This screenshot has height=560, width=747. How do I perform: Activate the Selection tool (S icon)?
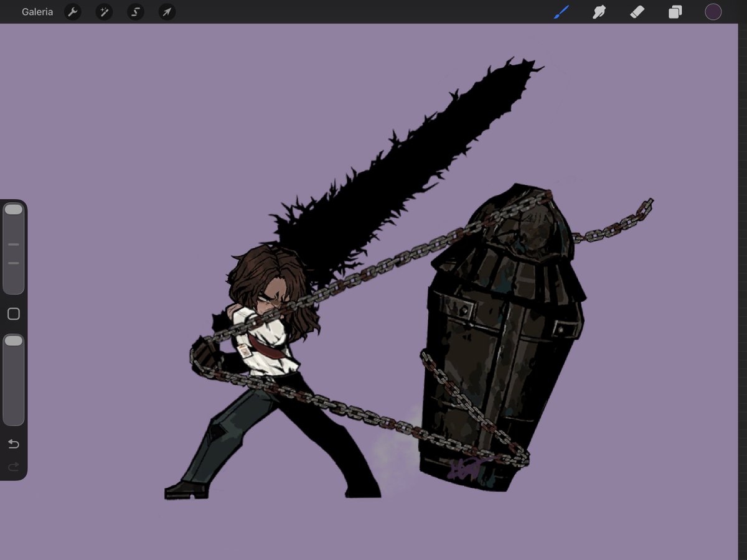tap(136, 12)
